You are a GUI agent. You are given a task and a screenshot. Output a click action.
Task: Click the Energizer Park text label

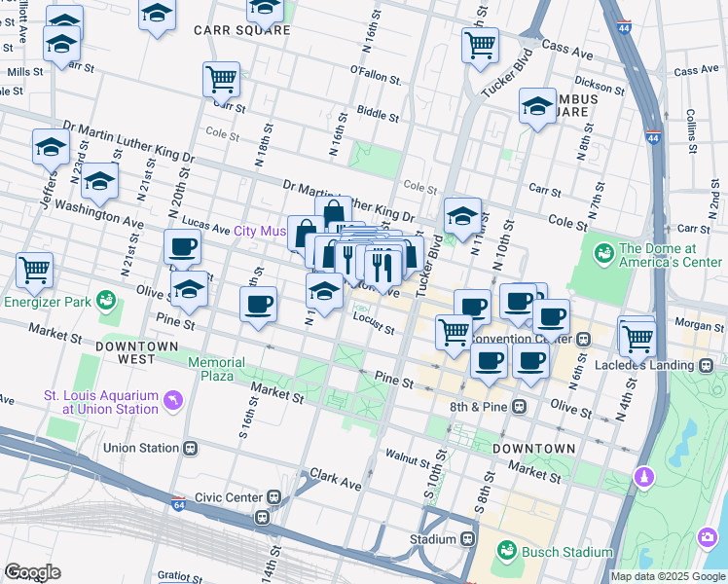click(48, 302)
